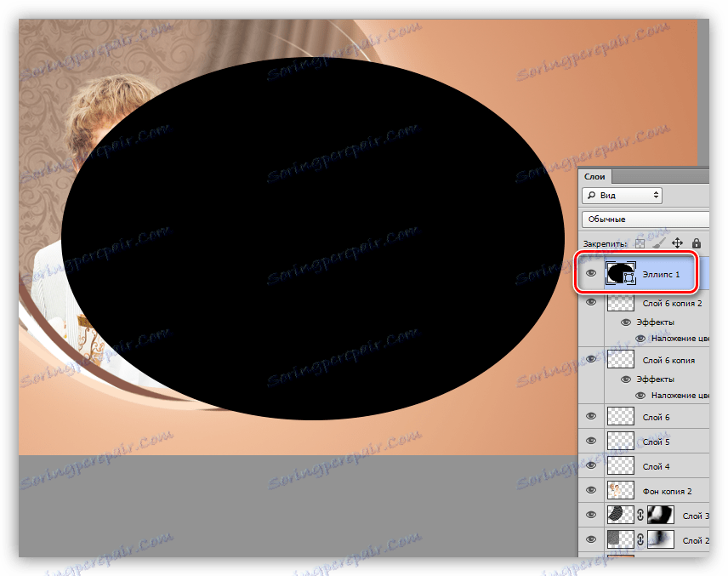This screenshot has height=576, width=728.
Task: Click the Слой 6 копия layer thumbnail
Action: (621, 359)
